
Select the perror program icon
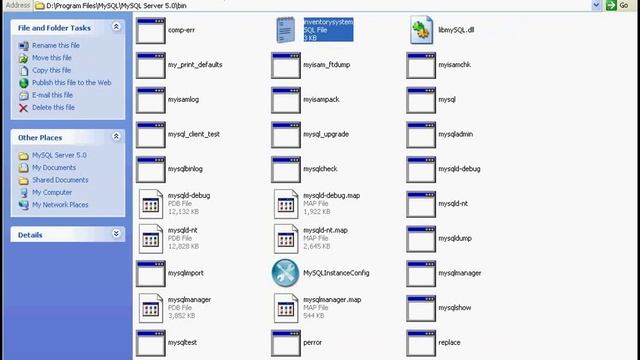(x=286, y=343)
